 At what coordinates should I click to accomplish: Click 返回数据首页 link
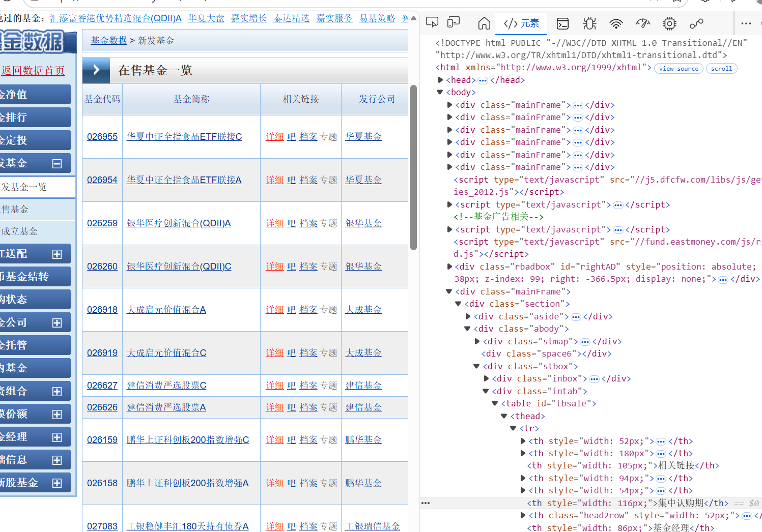[x=33, y=71]
